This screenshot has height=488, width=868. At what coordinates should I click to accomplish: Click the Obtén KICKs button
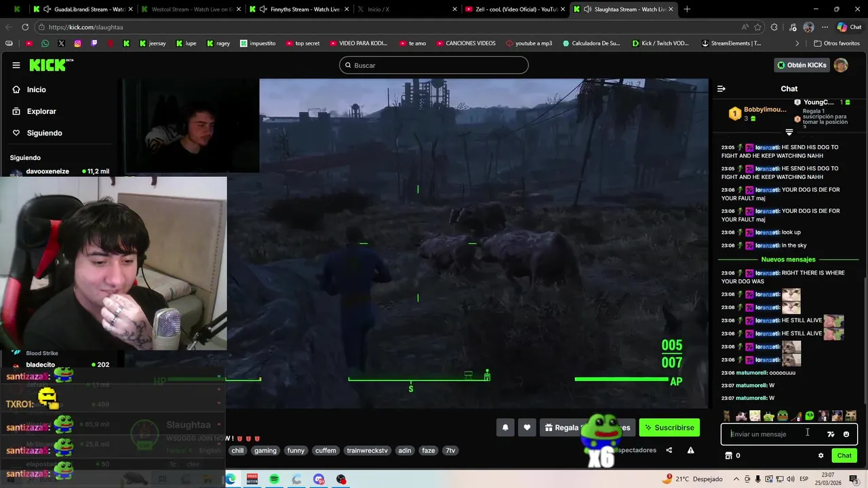point(802,65)
